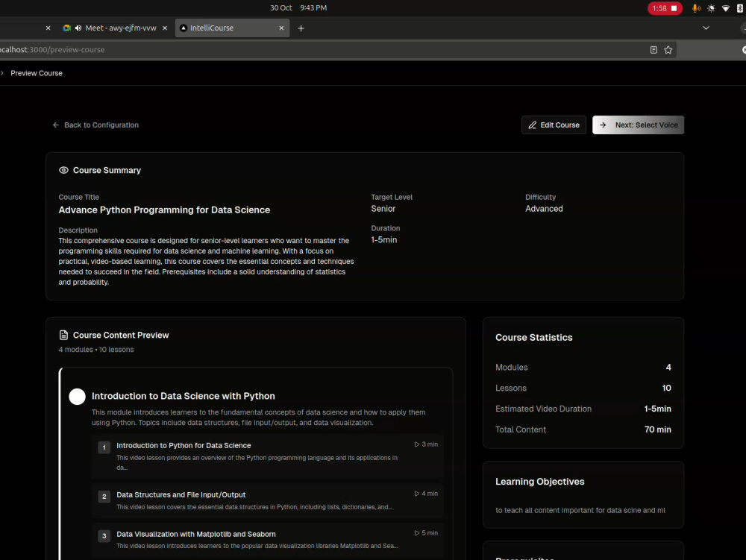The image size is (746, 560).
Task: Select the IntelliCourse tab
Action: tap(232, 28)
